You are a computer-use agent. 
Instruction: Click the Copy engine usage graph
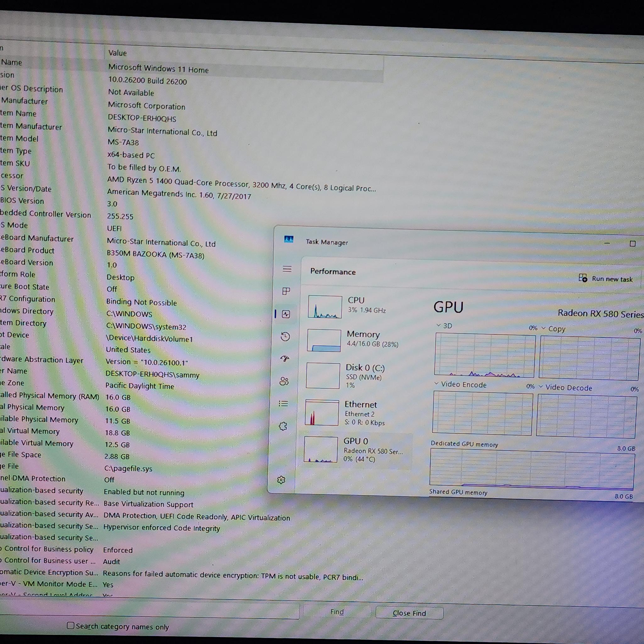click(x=589, y=358)
